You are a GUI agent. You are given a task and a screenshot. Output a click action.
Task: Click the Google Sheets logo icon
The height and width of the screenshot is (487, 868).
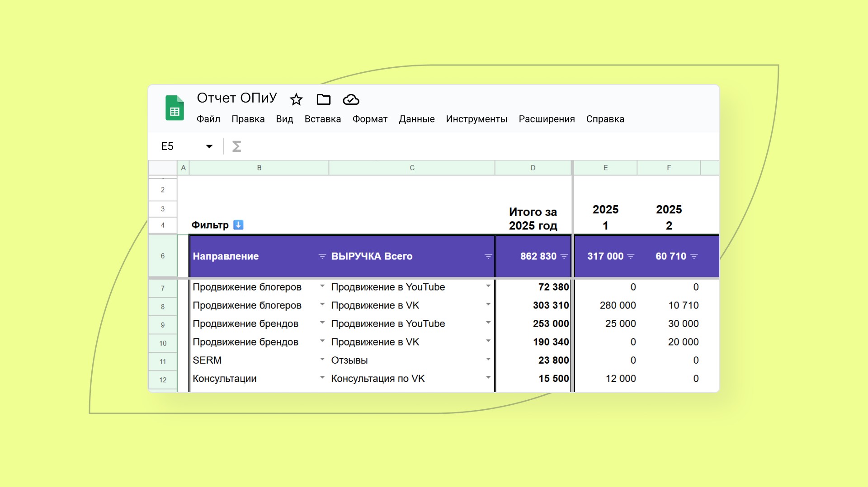tap(175, 108)
